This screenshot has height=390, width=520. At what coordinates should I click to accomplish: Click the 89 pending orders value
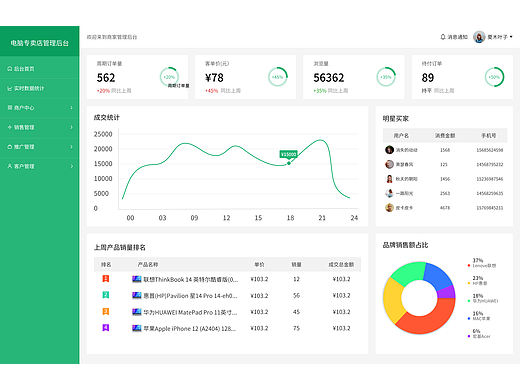coord(428,78)
